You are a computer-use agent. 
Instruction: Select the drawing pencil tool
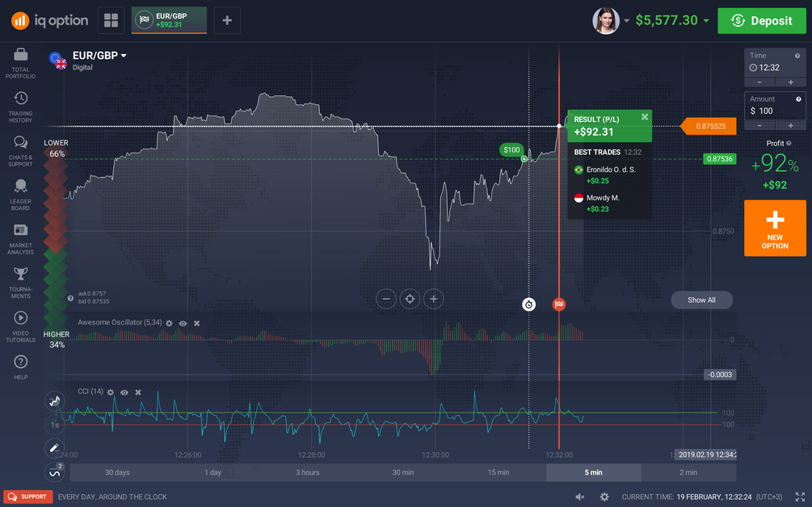pos(54,449)
